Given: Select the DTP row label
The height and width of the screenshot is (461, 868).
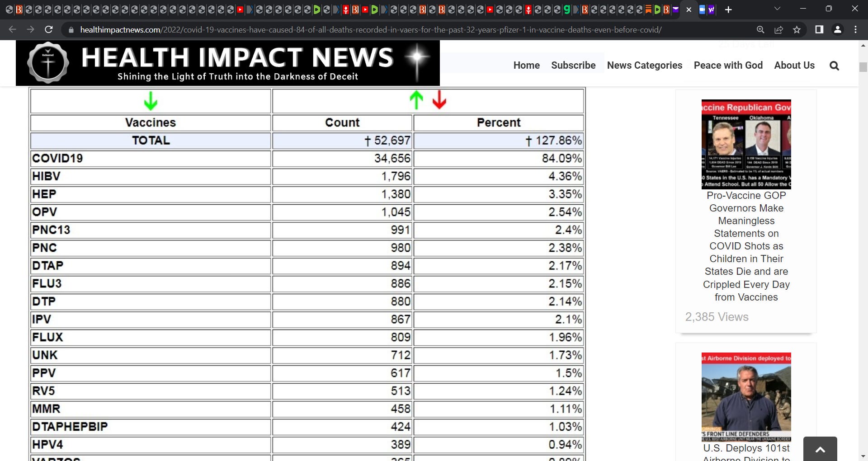Looking at the screenshot, I should 44,301.
